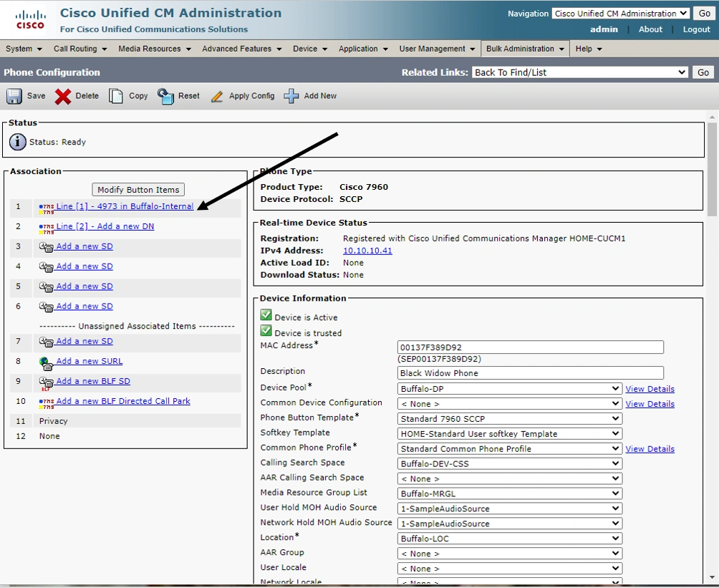Screen dimensions: 719x588
Task: Click Line [2] - Add a new DN
Action: coord(105,226)
